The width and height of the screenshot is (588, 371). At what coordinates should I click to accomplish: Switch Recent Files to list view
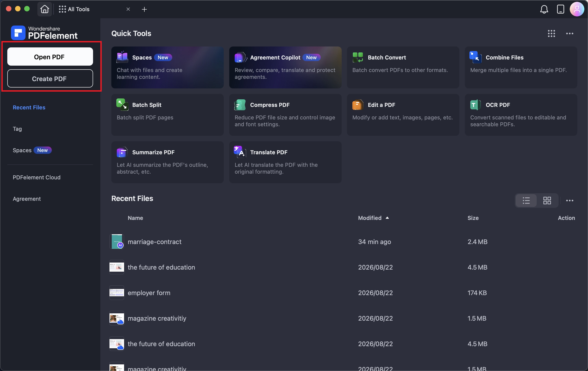526,201
